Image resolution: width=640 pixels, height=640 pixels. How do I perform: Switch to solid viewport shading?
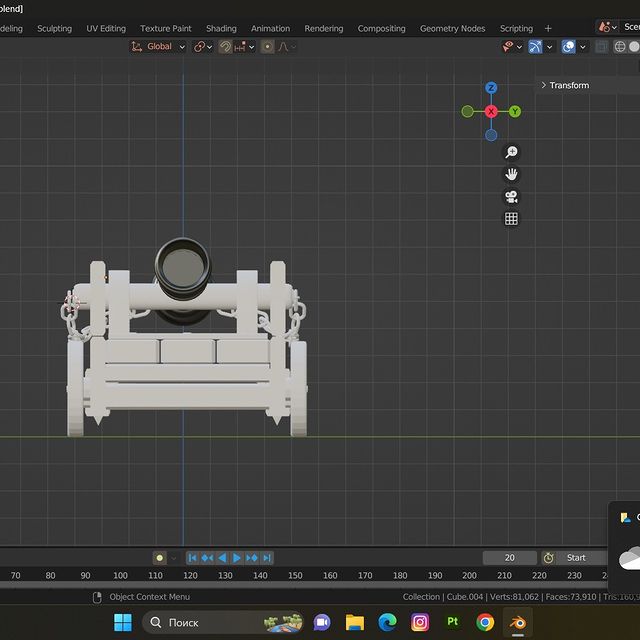click(634, 47)
